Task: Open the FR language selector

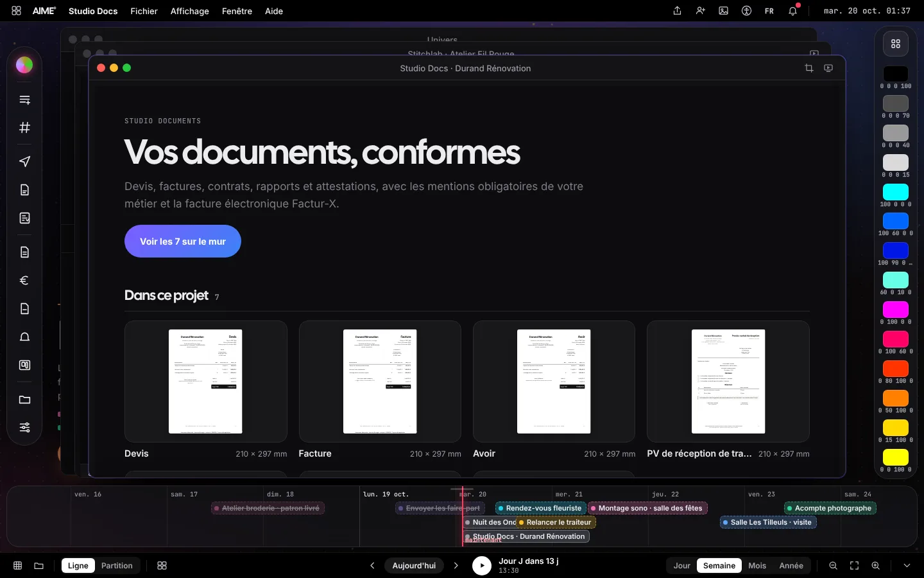Action: (769, 11)
